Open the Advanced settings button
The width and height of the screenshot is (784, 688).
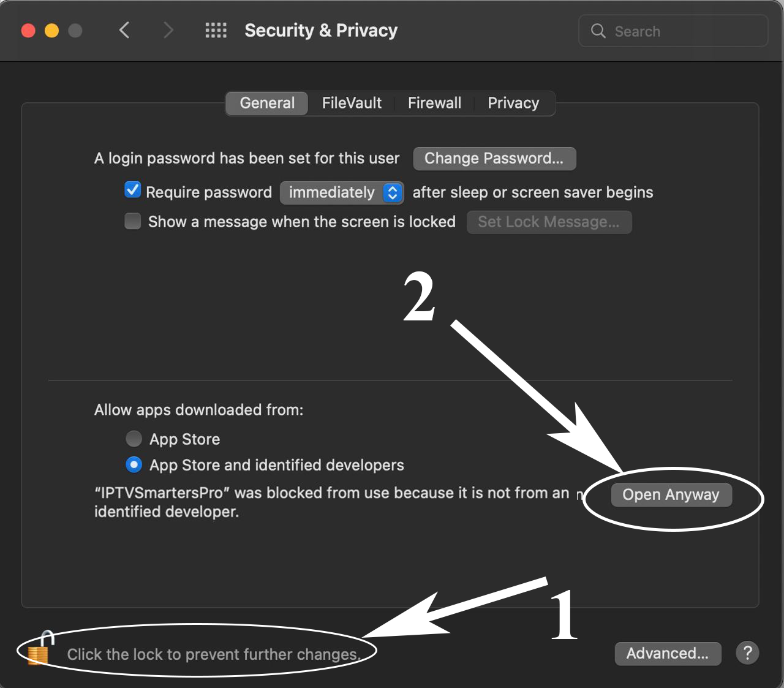coord(667,653)
